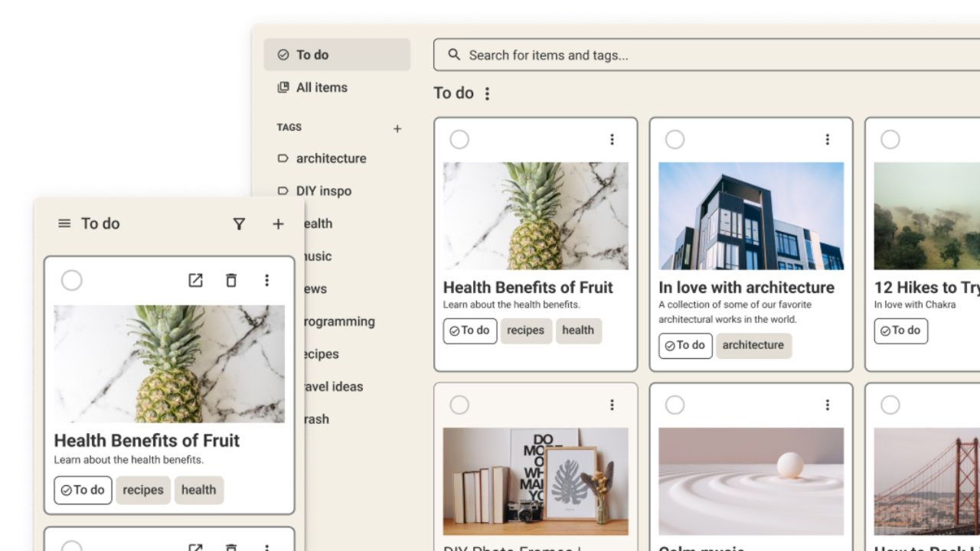This screenshot has height=551, width=980.
Task: Open more options on the desktop Health Benefits of Fruit card
Action: tap(612, 139)
